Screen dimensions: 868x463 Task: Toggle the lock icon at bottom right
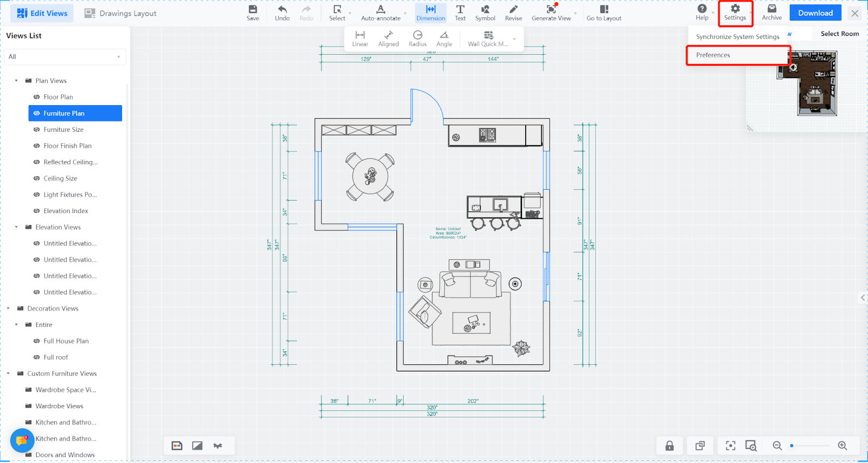(669, 446)
